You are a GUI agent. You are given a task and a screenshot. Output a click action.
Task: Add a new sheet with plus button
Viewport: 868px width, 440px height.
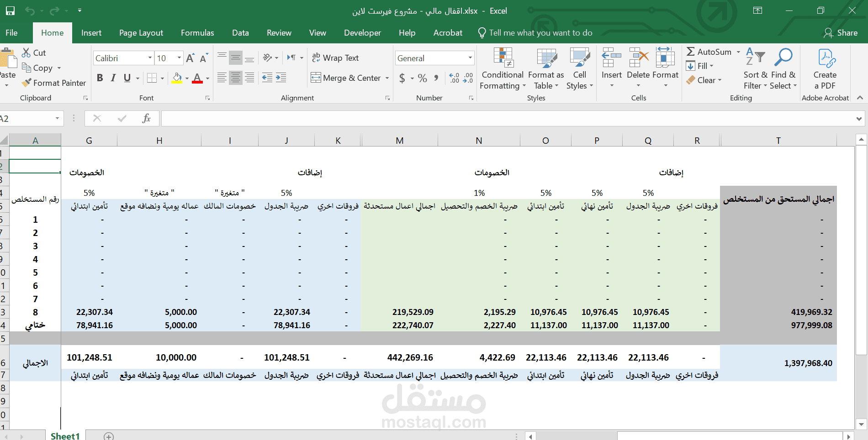click(x=109, y=436)
